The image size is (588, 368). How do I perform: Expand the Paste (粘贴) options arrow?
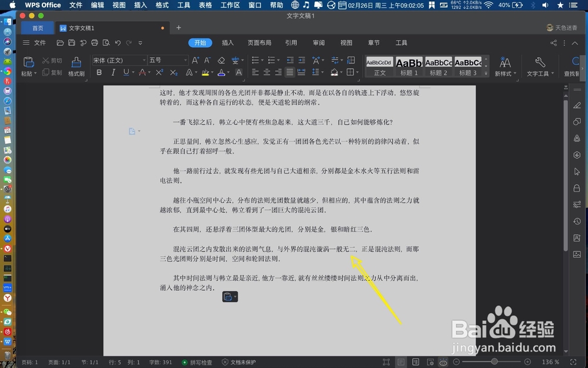(x=35, y=74)
